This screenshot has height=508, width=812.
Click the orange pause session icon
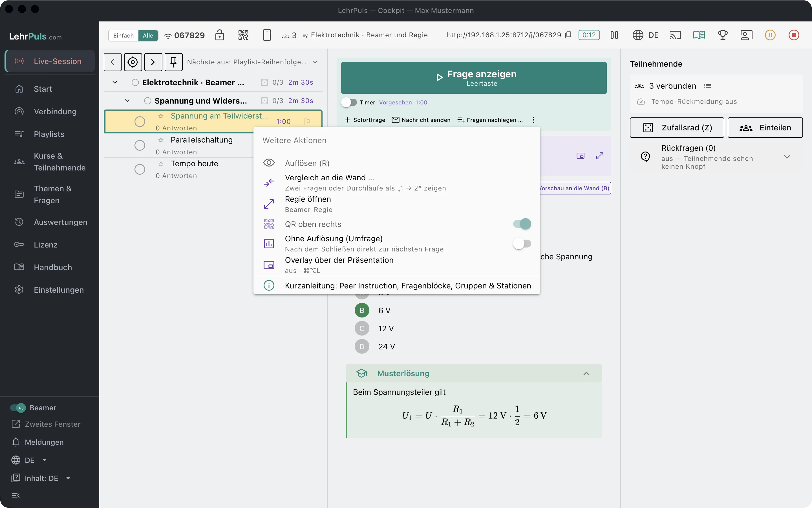click(770, 35)
